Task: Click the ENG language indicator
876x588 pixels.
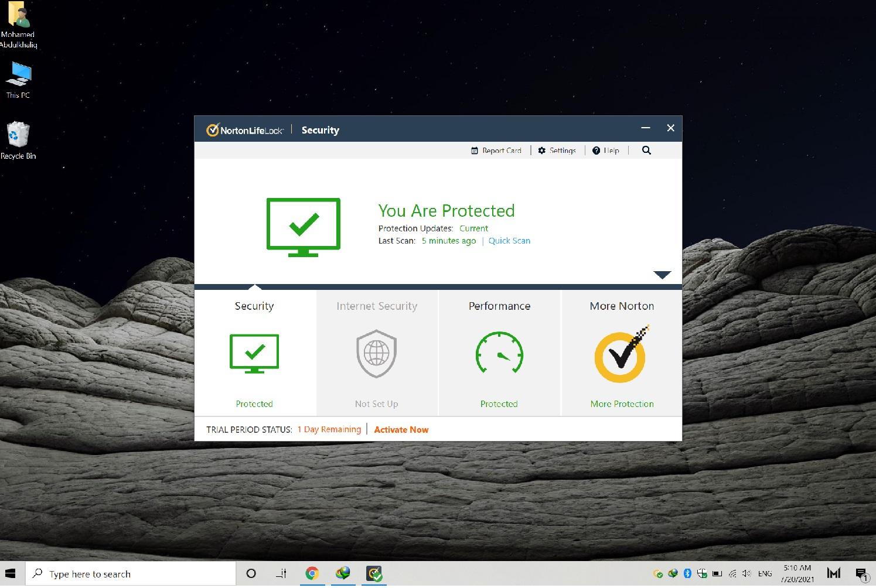Action: [765, 574]
